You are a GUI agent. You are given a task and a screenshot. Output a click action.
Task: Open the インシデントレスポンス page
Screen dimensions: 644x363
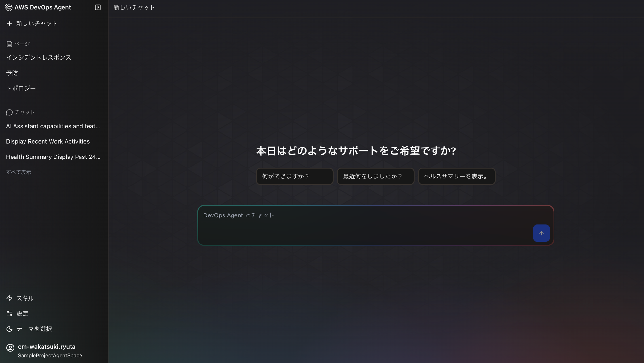(x=39, y=58)
